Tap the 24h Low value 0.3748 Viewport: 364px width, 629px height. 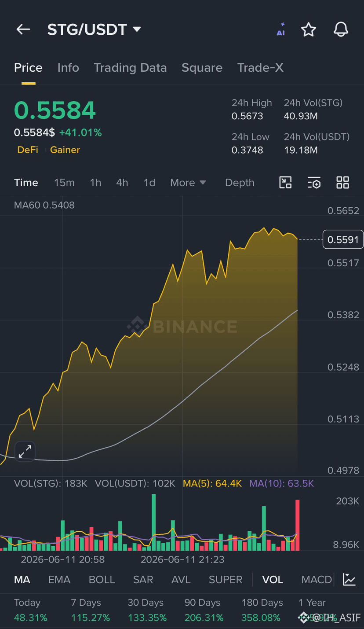pos(248,150)
